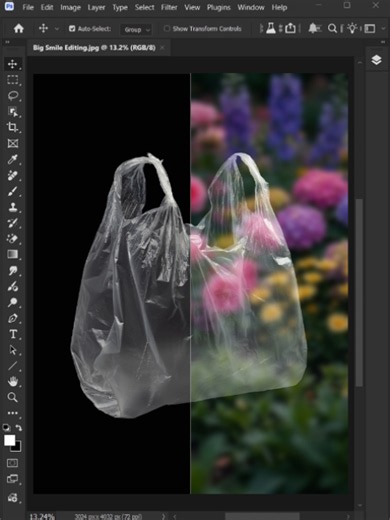Viewport: 390px width, 520px height.
Task: Close the Big Smile Editing.jpg tab
Action: click(163, 48)
